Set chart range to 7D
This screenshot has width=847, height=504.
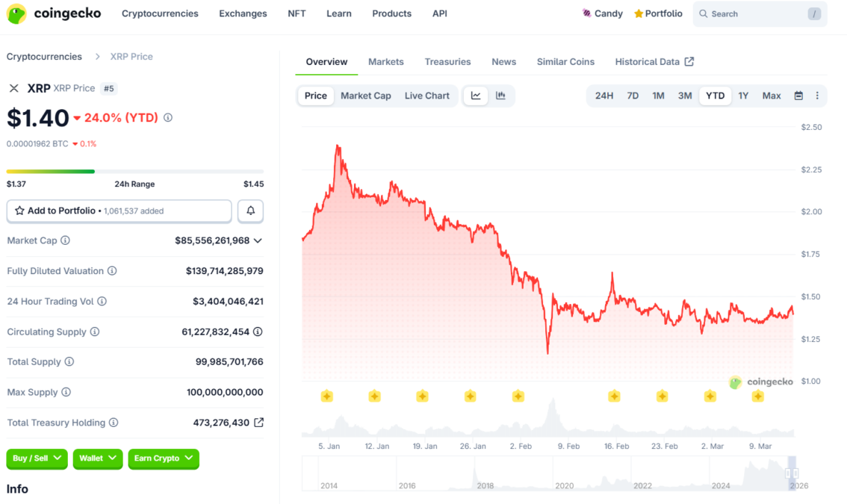633,96
